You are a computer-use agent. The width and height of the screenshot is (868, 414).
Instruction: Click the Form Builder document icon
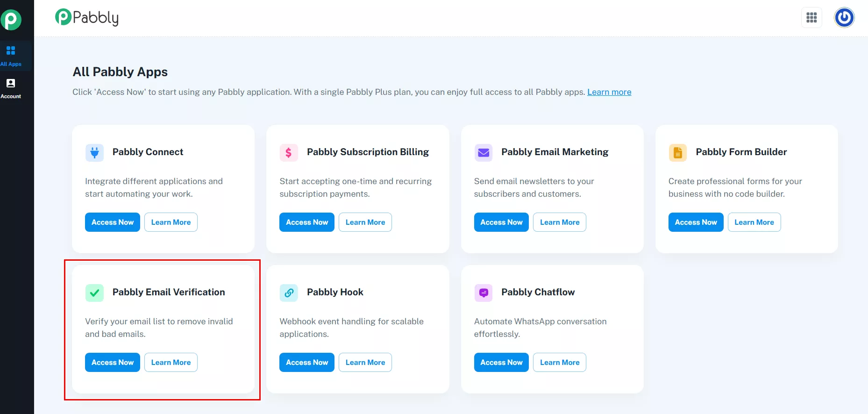pos(678,152)
